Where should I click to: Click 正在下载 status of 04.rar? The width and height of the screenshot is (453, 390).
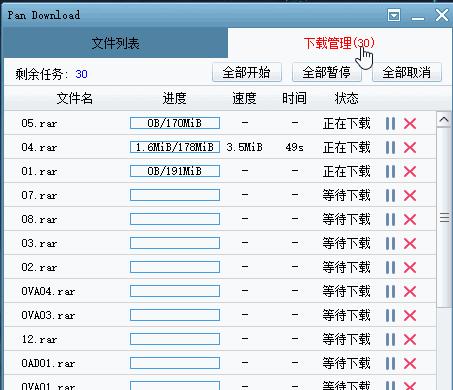pos(347,148)
